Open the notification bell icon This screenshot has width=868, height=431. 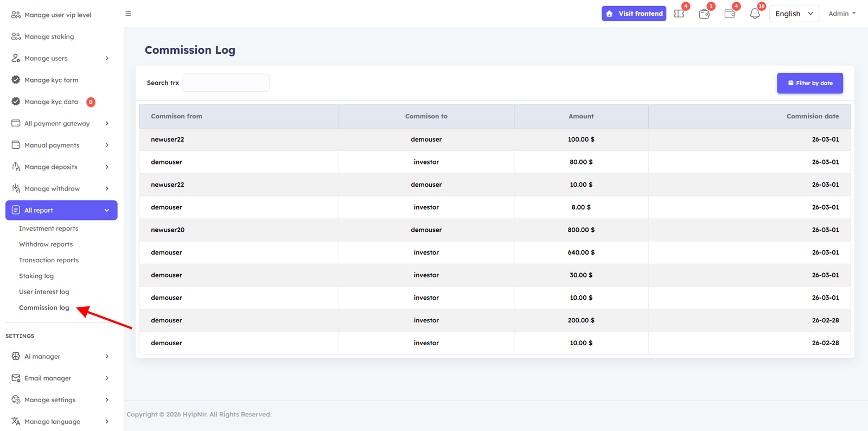point(755,14)
